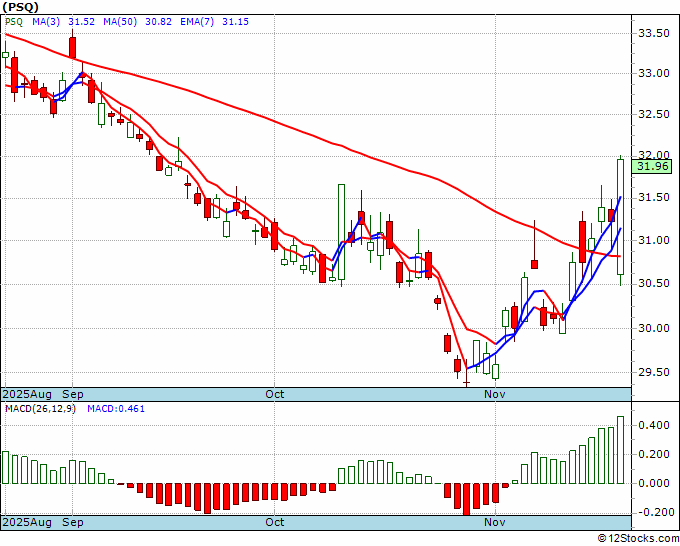Select the PSQ legend label
Viewport: 680px width, 546px height.
pos(14,22)
